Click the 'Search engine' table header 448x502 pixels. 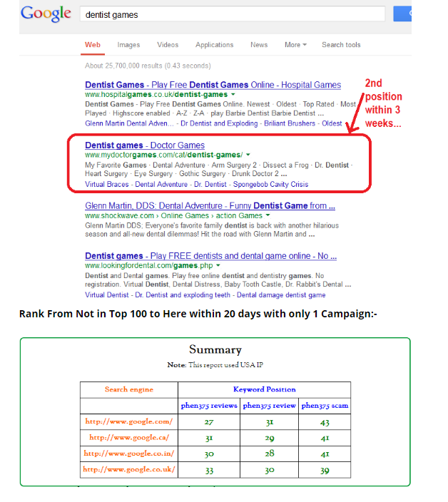pyautogui.click(x=128, y=389)
